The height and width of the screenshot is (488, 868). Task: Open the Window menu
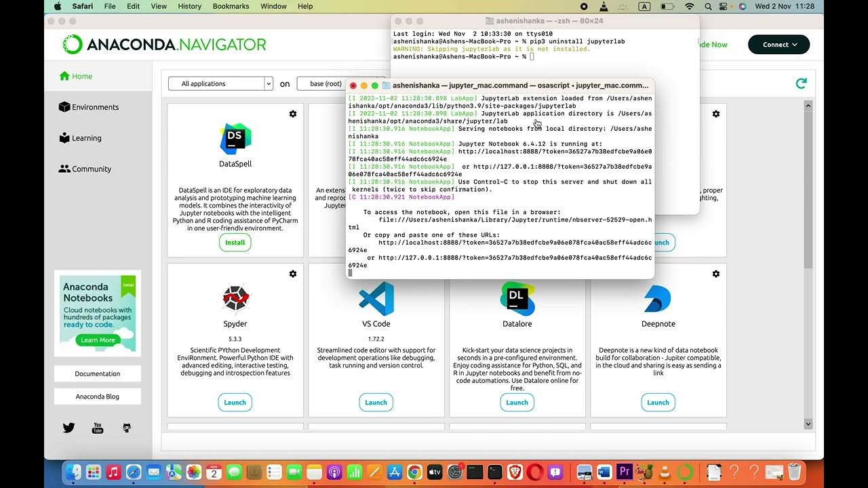click(273, 6)
